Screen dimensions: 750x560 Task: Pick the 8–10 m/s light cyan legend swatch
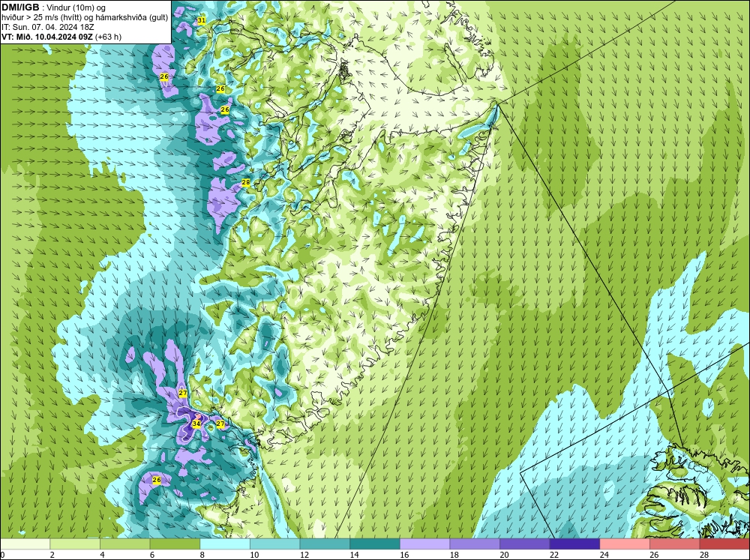pos(225,544)
